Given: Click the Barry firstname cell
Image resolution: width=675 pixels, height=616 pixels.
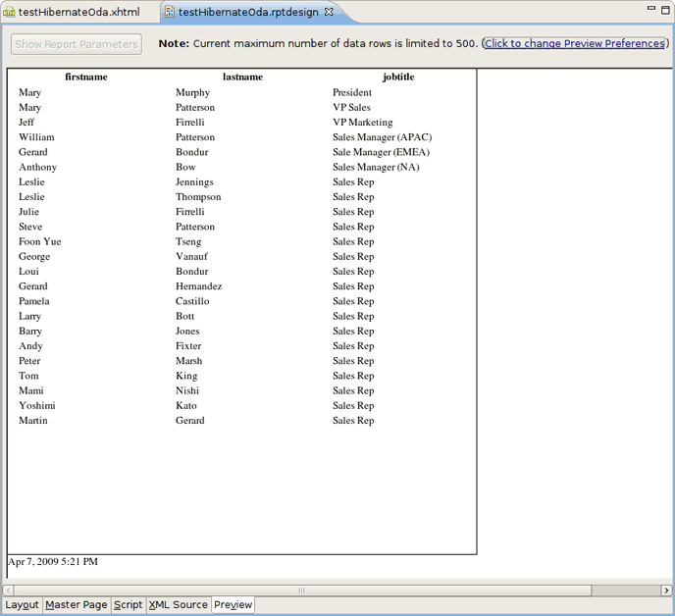Looking at the screenshot, I should [x=30, y=332].
